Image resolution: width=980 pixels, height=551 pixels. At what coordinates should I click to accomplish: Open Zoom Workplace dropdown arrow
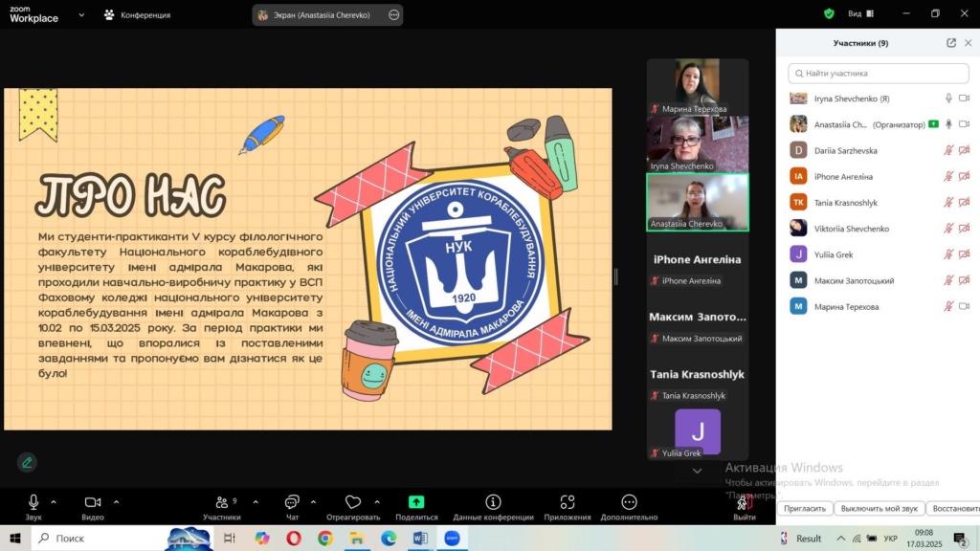pyautogui.click(x=81, y=15)
